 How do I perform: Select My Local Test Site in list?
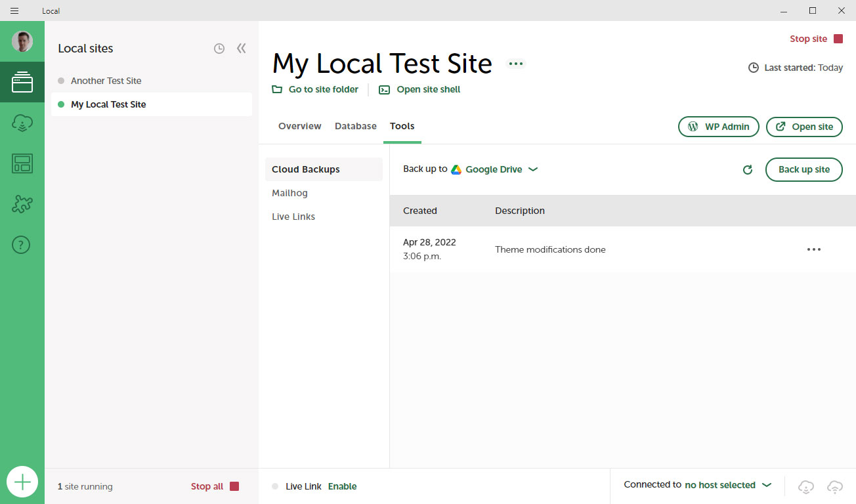tap(152, 104)
